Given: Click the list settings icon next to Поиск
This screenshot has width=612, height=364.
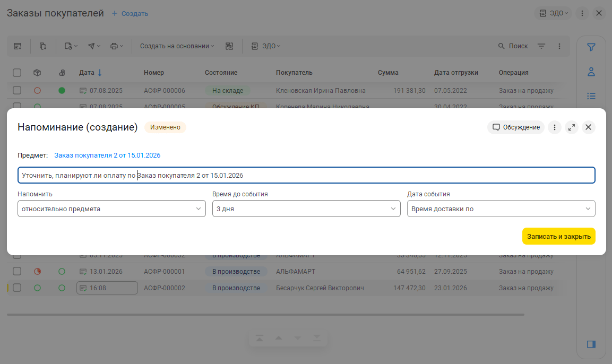Looking at the screenshot, I should click(x=541, y=46).
